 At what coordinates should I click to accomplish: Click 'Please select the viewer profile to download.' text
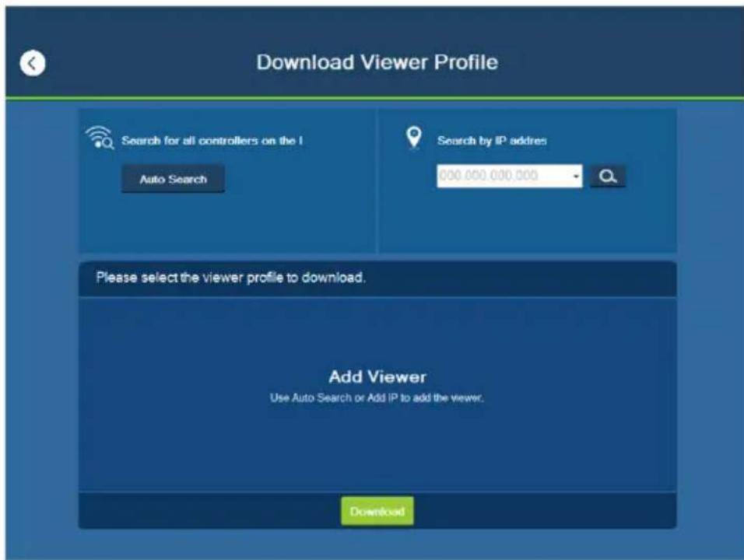pyautogui.click(x=230, y=278)
